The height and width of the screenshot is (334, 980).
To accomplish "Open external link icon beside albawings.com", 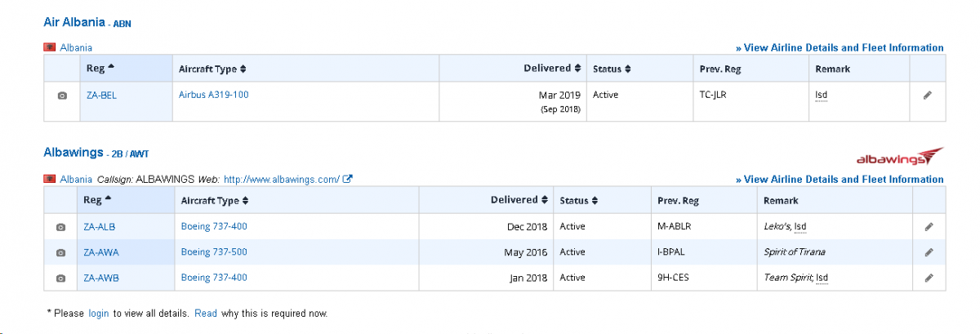I will [347, 179].
